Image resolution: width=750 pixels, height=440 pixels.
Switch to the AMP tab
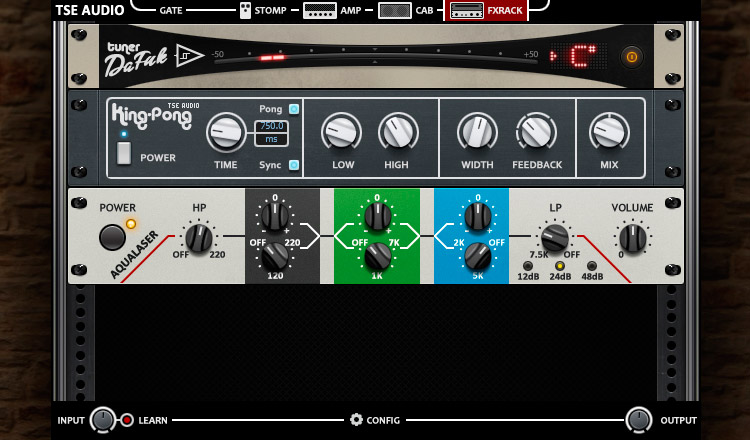(x=351, y=11)
